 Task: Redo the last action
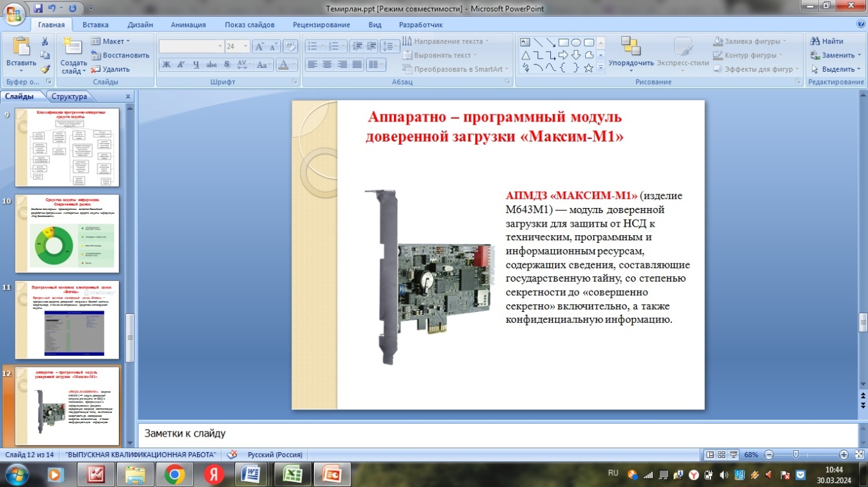72,8
